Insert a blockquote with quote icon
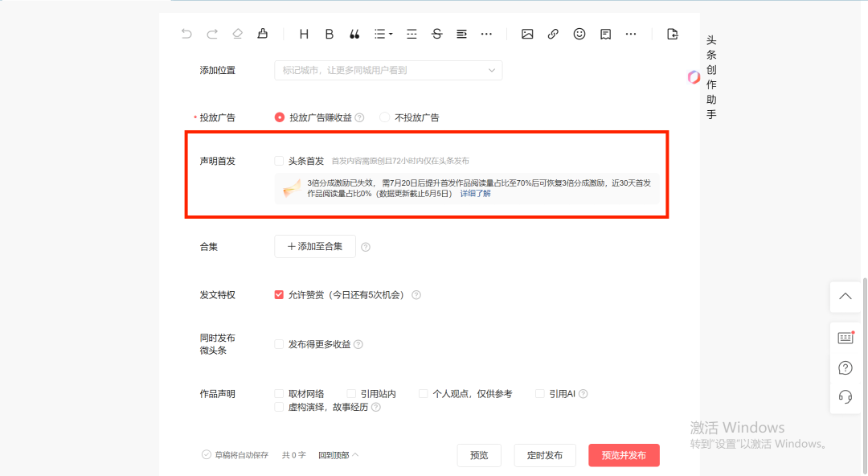The width and height of the screenshot is (868, 476). [x=354, y=35]
